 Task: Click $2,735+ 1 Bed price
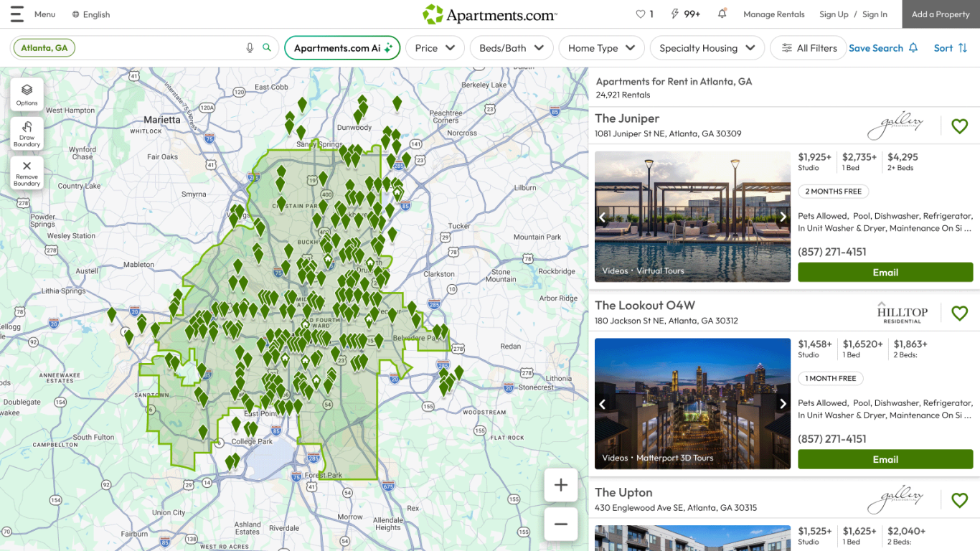(x=859, y=161)
